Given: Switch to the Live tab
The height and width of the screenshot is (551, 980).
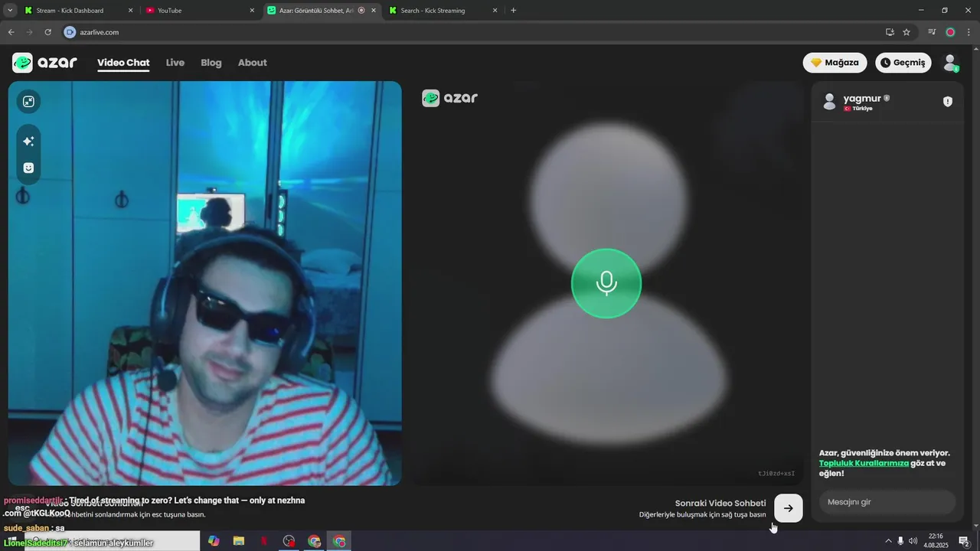Looking at the screenshot, I should [175, 63].
